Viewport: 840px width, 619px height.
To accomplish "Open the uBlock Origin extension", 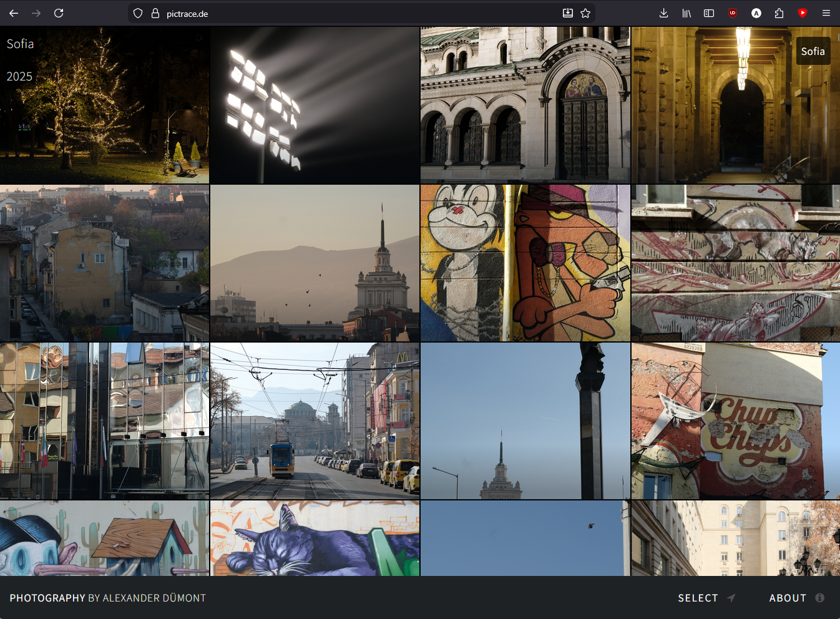I will [733, 13].
